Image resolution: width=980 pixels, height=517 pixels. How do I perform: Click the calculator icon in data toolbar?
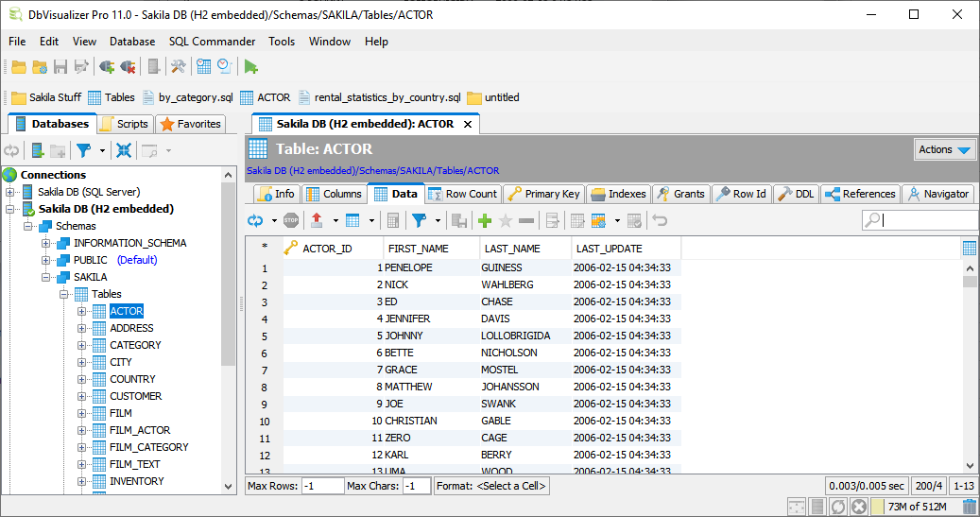coord(393,220)
